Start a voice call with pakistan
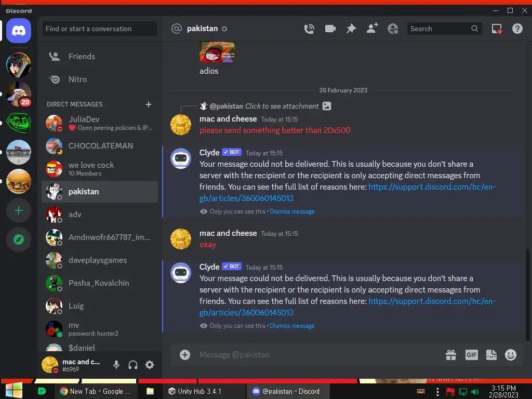 point(309,29)
